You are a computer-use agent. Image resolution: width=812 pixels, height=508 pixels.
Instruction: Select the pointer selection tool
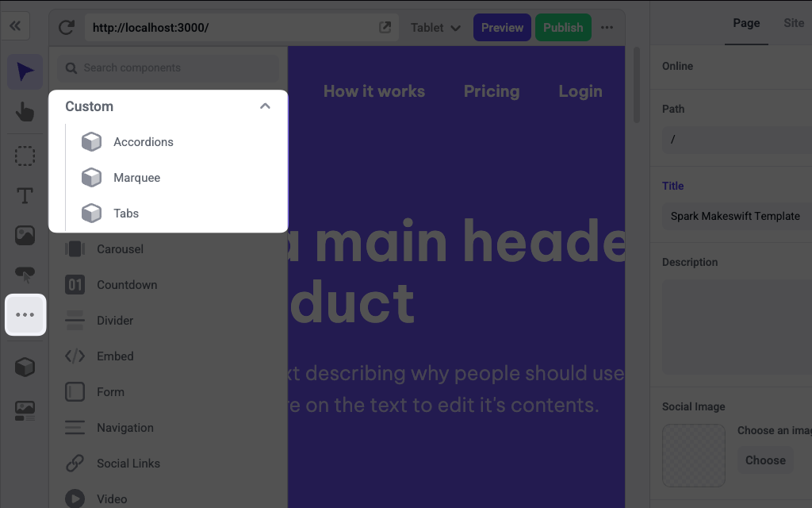[x=25, y=71]
